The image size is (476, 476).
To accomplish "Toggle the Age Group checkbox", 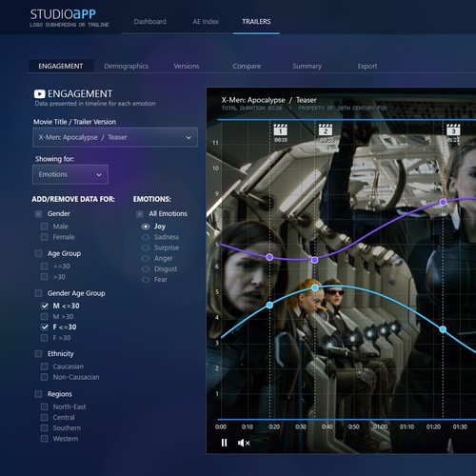I will pos(38,253).
